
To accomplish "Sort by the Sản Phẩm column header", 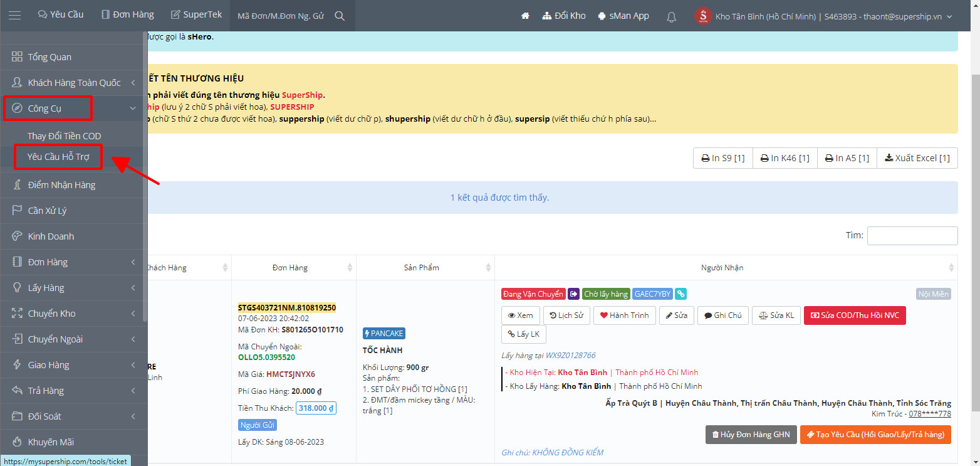I will click(425, 268).
